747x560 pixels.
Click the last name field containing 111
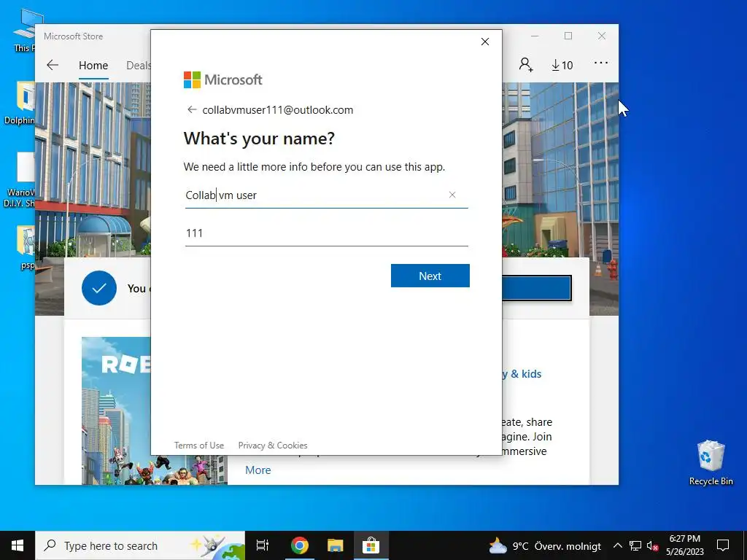click(326, 233)
